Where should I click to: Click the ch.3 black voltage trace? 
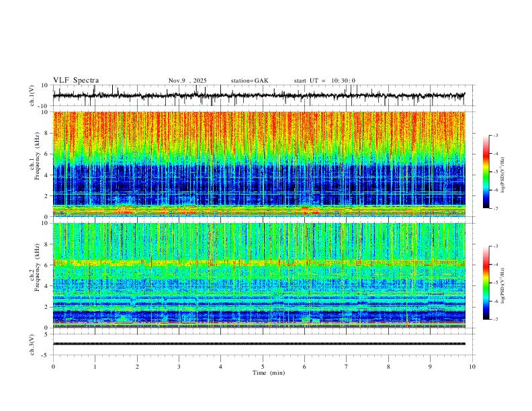pos(259,344)
